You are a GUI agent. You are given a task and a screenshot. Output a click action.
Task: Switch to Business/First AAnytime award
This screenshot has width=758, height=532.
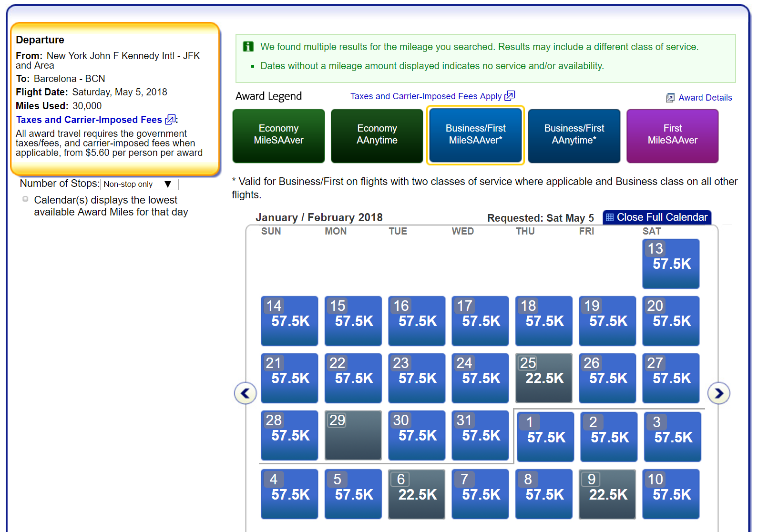tap(574, 136)
